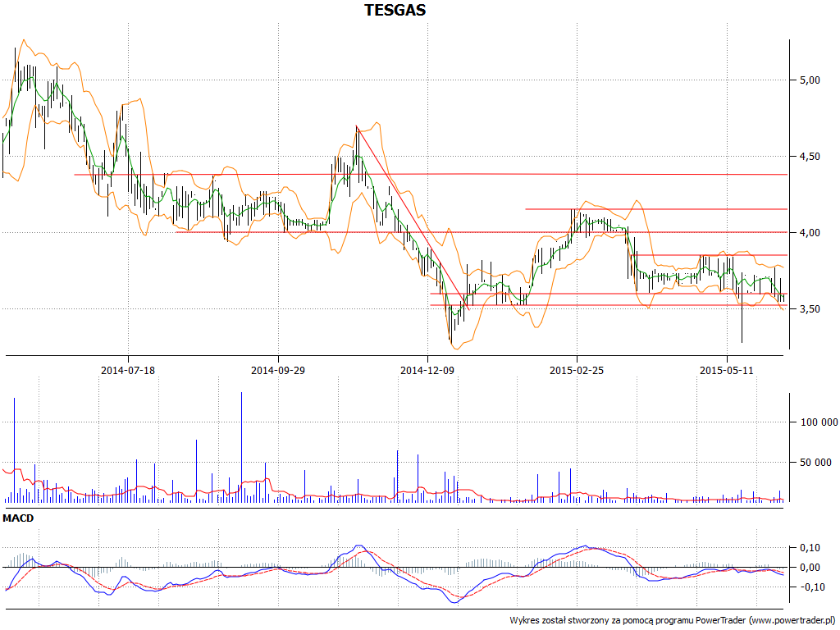Click the 100 000 volume axis label
Viewport: 840px width, 630px height.
[x=819, y=422]
